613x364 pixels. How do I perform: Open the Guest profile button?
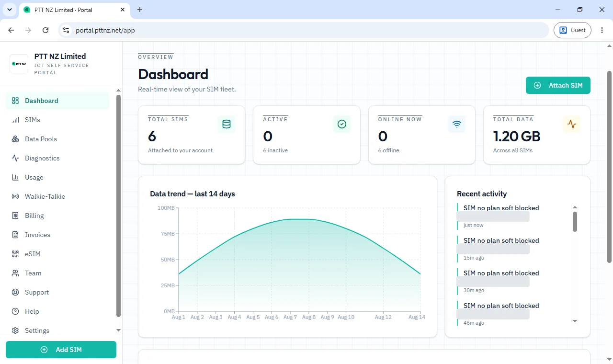click(573, 30)
